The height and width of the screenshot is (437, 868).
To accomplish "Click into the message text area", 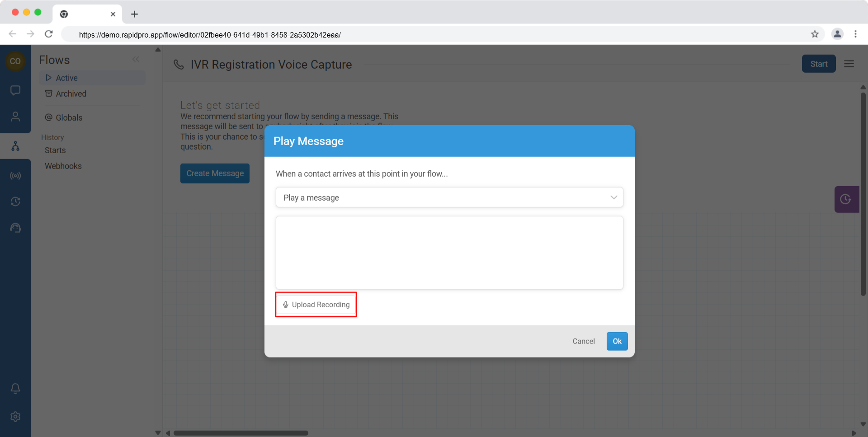I will (x=449, y=253).
